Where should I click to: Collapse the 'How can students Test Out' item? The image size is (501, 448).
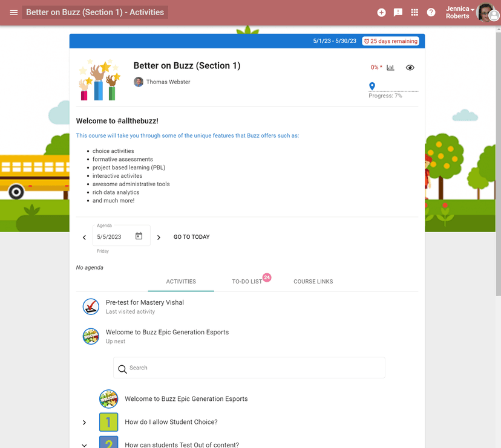tap(84, 444)
